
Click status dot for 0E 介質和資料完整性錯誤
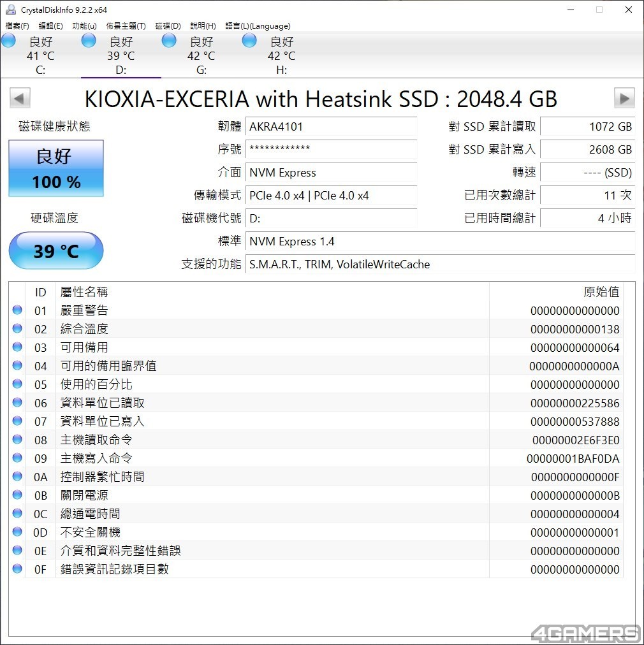pos(17,550)
